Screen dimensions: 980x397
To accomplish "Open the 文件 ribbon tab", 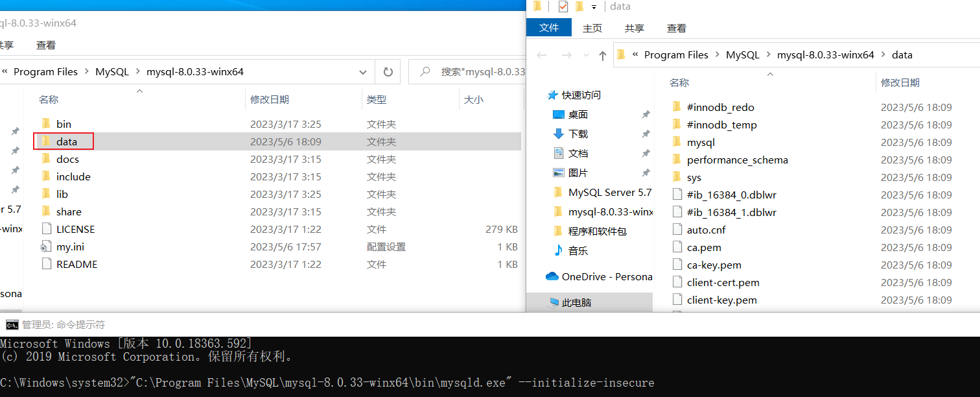I will pyautogui.click(x=548, y=28).
